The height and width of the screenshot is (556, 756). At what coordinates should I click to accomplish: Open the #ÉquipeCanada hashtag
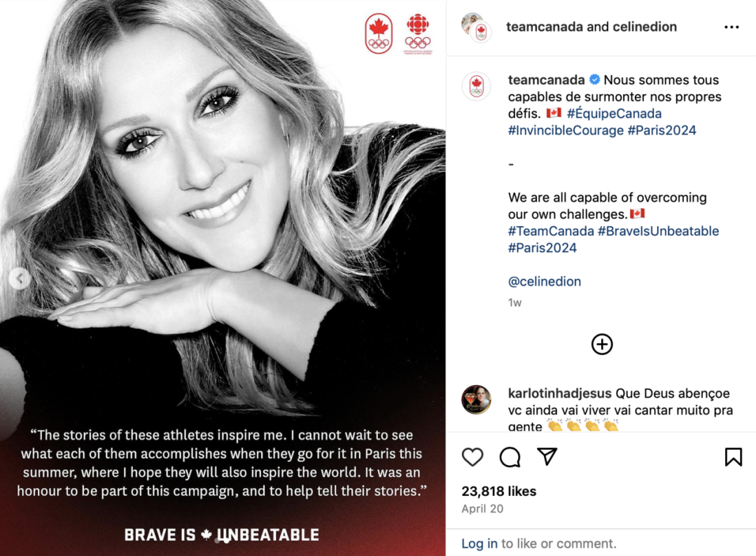coord(614,113)
